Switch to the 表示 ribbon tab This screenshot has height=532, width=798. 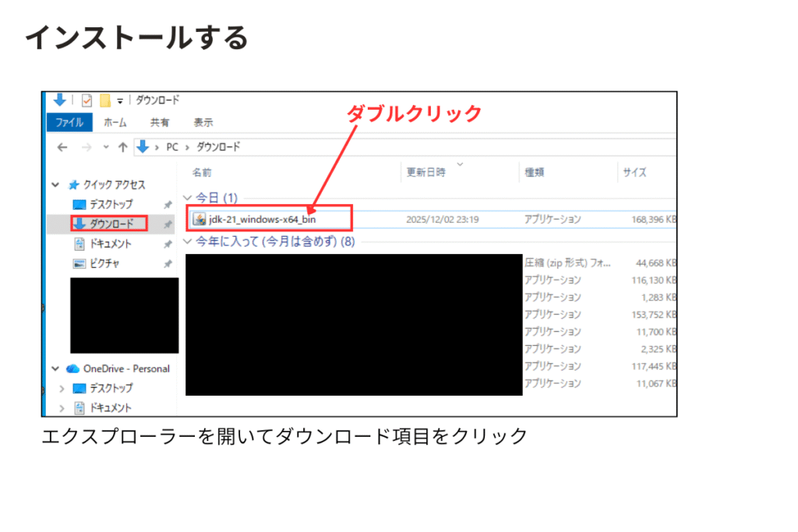[203, 122]
